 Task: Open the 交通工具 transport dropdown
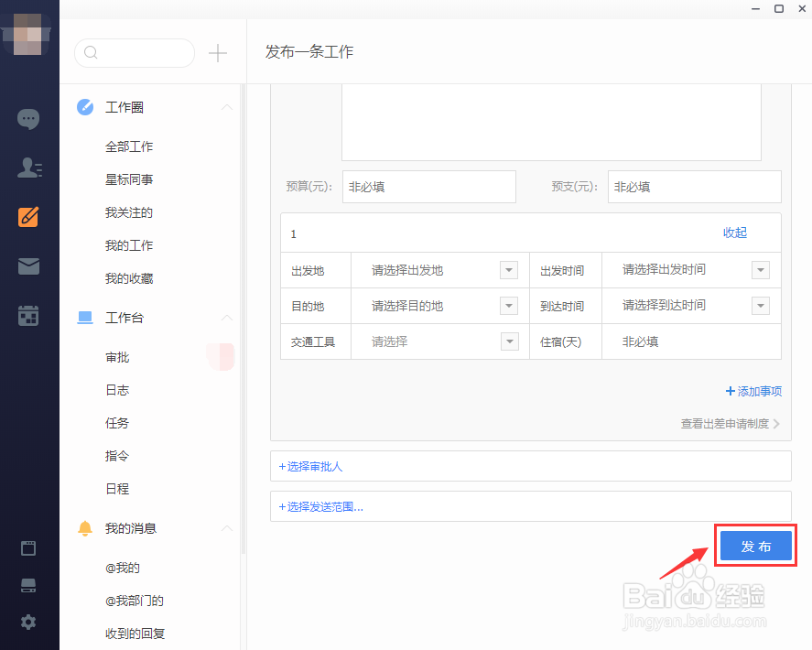pos(508,341)
